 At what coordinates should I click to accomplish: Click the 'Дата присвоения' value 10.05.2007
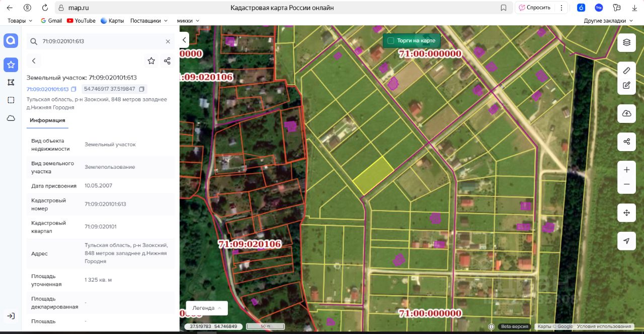pyautogui.click(x=99, y=185)
